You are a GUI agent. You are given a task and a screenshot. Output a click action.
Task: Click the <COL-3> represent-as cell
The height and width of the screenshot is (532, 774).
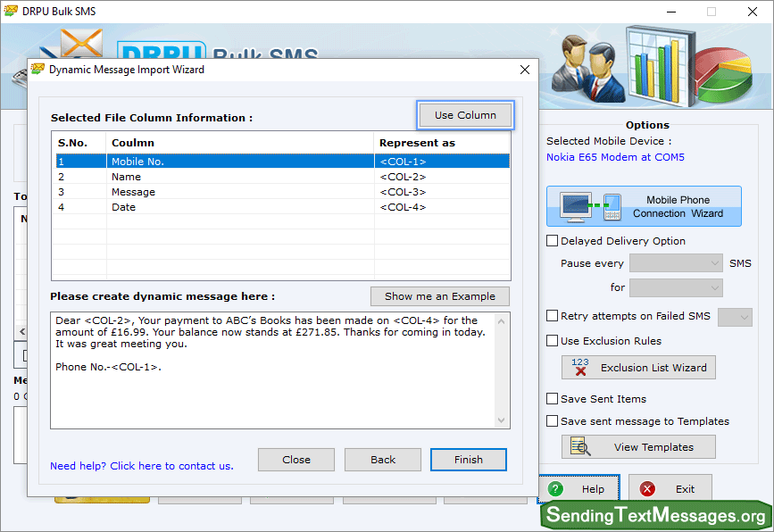point(403,192)
